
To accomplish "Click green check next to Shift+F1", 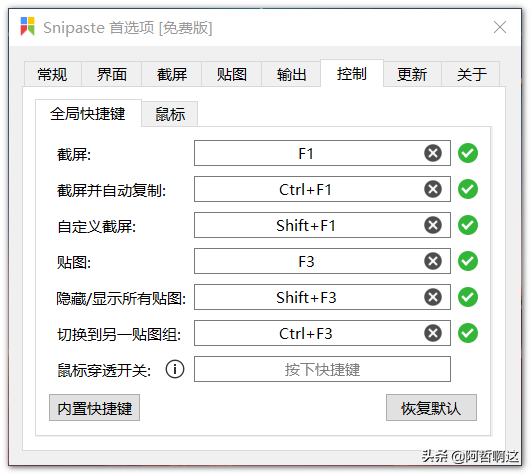I will click(x=468, y=225).
